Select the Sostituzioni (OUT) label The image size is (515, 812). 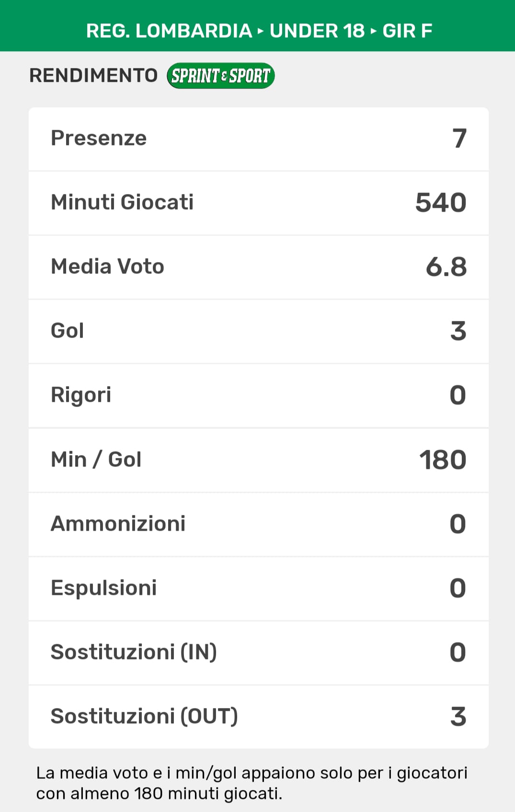pos(144,717)
